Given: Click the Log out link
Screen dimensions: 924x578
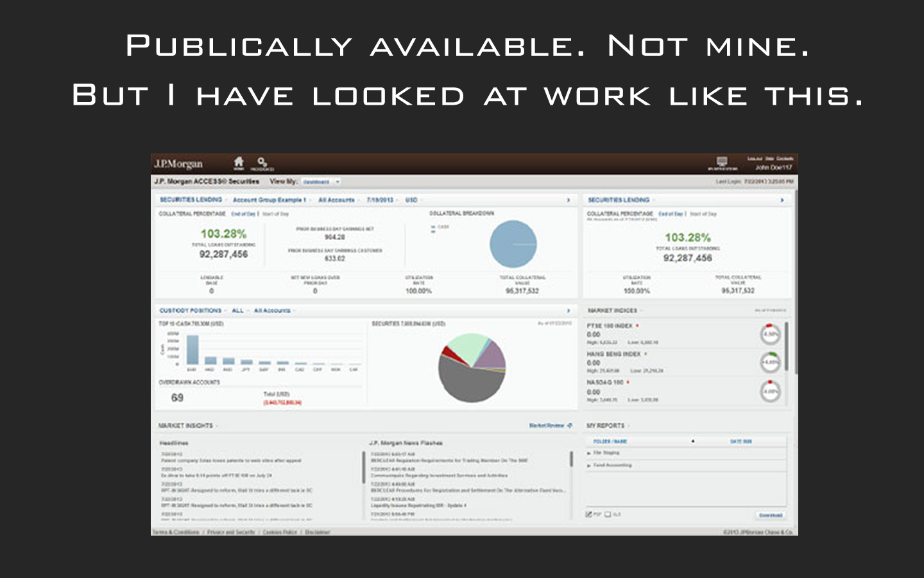Looking at the screenshot, I should 755,159.
